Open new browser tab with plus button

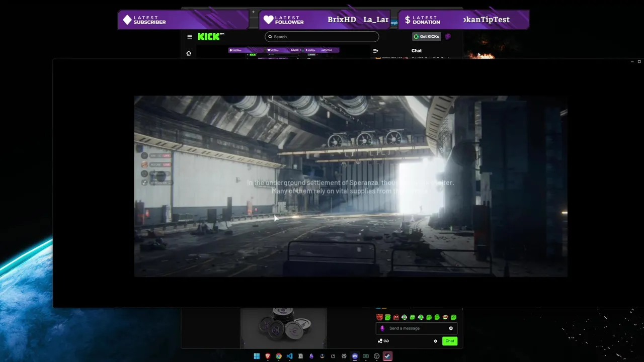(254, 12)
